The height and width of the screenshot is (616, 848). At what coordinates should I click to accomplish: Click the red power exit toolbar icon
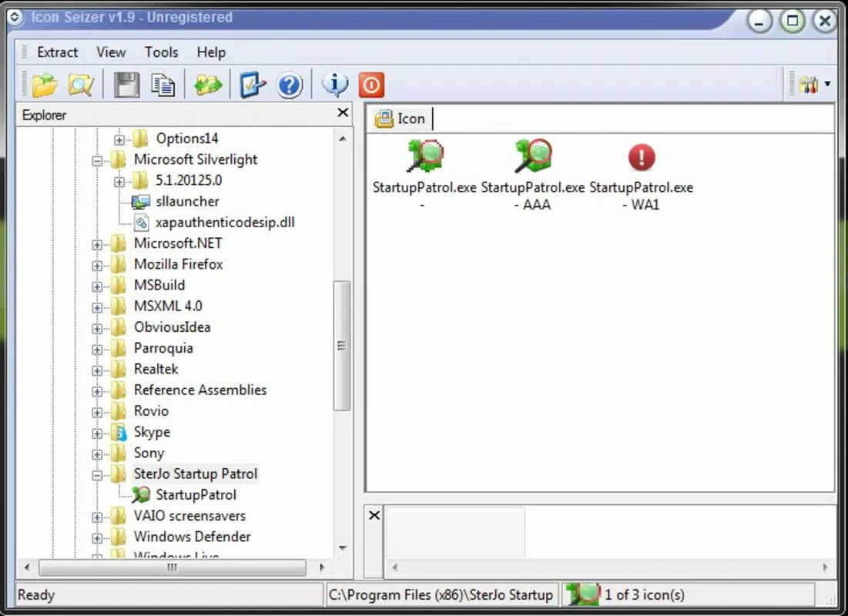[371, 85]
